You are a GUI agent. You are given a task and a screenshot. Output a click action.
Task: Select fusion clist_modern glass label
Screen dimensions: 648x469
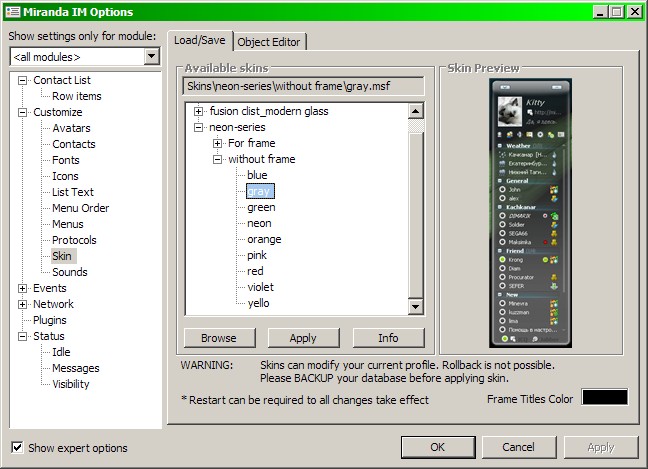pyautogui.click(x=269, y=112)
